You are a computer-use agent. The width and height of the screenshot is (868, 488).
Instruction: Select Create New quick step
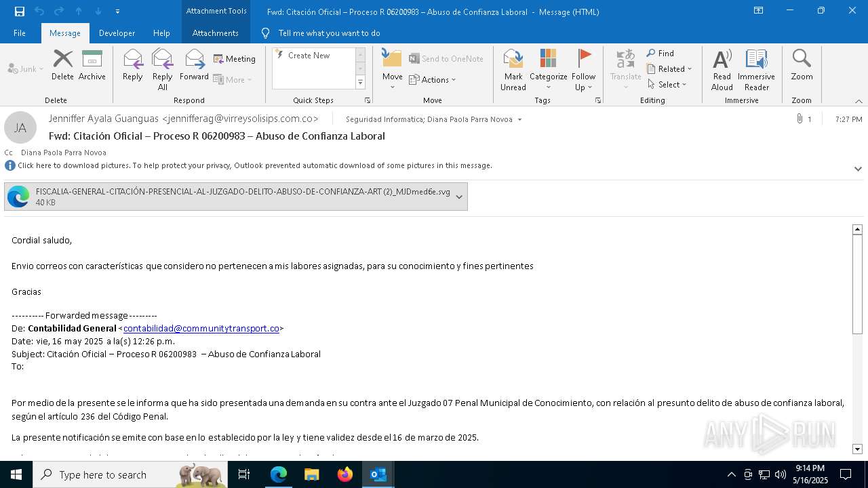pos(309,56)
